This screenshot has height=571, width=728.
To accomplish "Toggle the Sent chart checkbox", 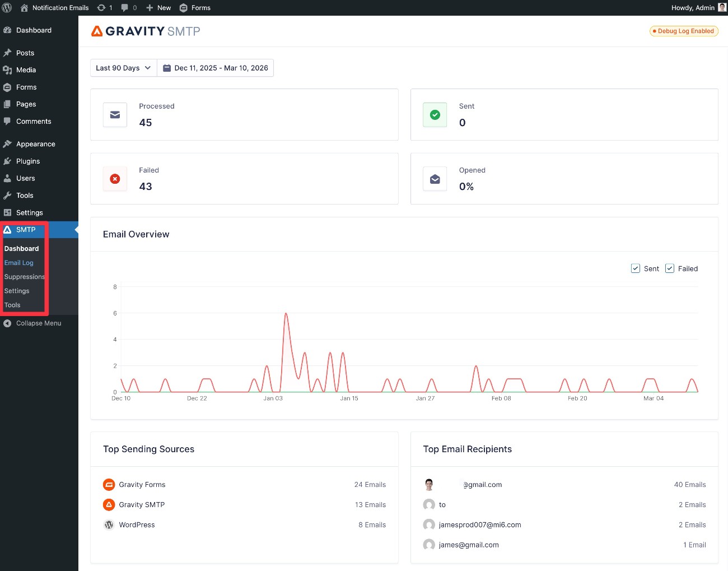I will (x=636, y=268).
